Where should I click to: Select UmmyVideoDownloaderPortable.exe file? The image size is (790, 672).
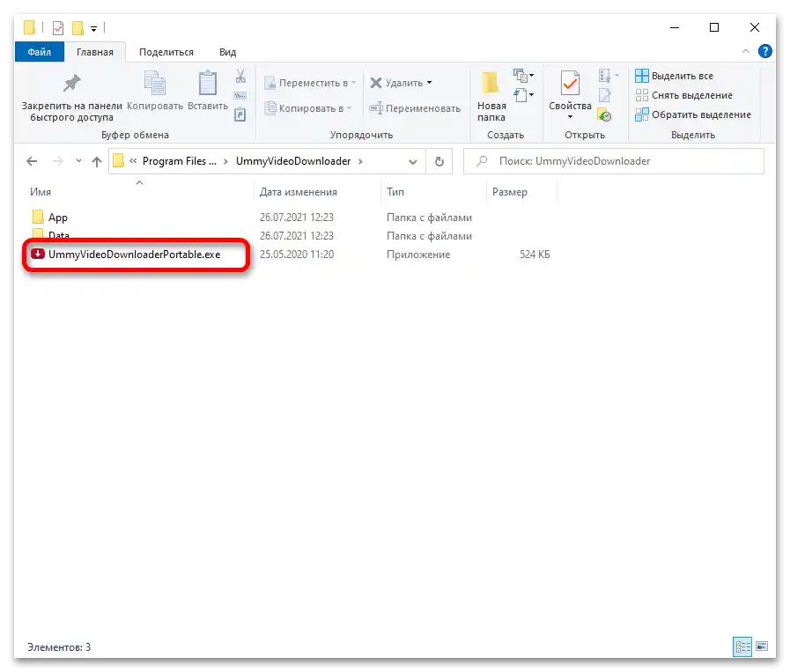point(135,255)
